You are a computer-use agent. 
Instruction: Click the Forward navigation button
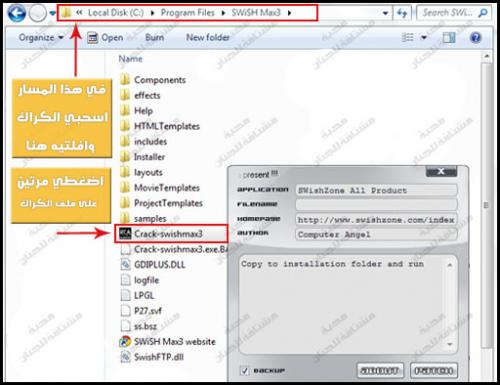[37, 14]
